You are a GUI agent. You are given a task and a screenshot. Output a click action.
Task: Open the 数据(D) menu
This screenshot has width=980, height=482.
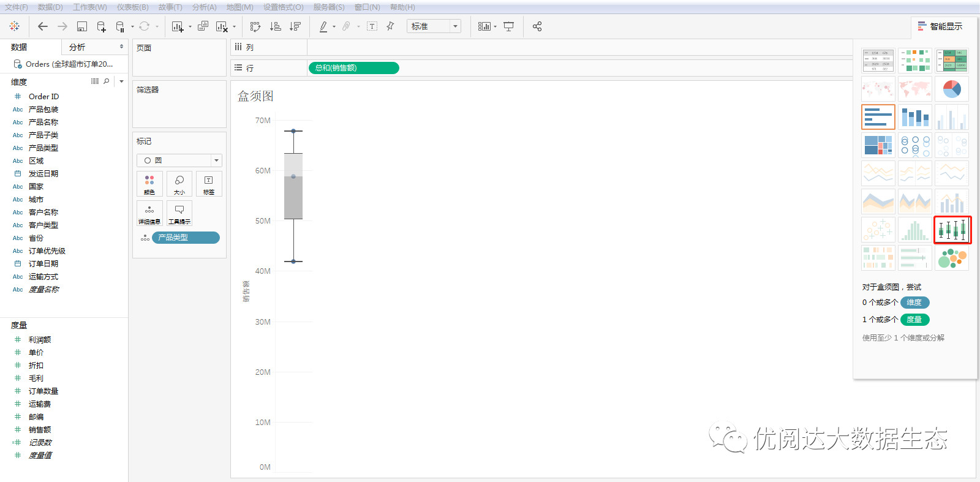(x=50, y=7)
